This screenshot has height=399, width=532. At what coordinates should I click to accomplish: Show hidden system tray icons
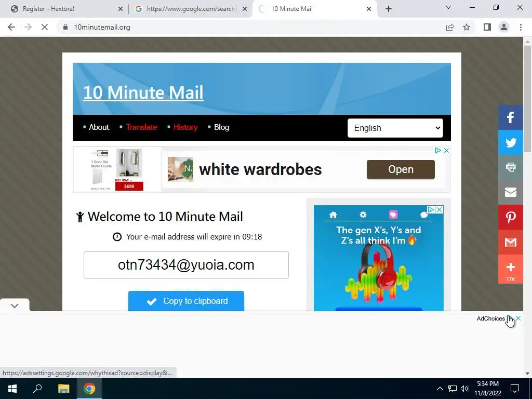tap(440, 389)
